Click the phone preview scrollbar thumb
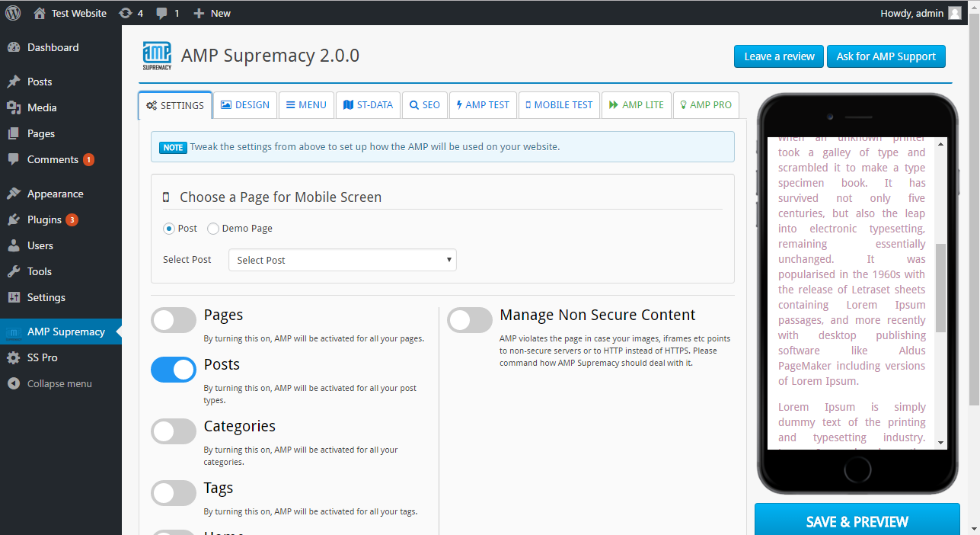This screenshot has width=980, height=535. point(940,288)
